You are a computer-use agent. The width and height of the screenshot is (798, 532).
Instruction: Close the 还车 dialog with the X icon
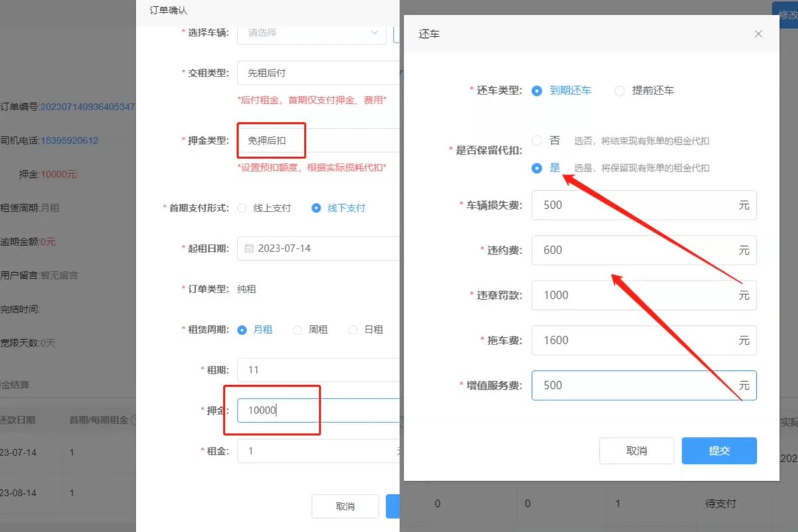(758, 34)
